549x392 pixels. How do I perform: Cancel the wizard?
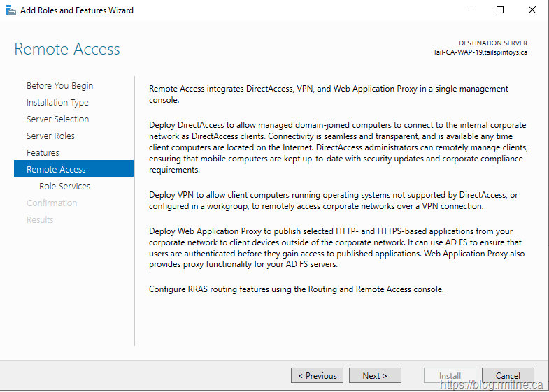(x=508, y=375)
